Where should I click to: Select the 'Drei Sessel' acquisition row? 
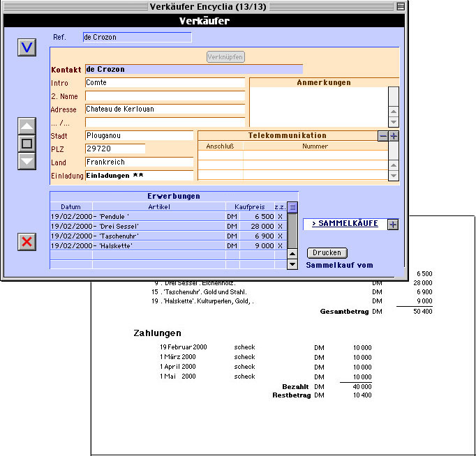tap(168, 226)
